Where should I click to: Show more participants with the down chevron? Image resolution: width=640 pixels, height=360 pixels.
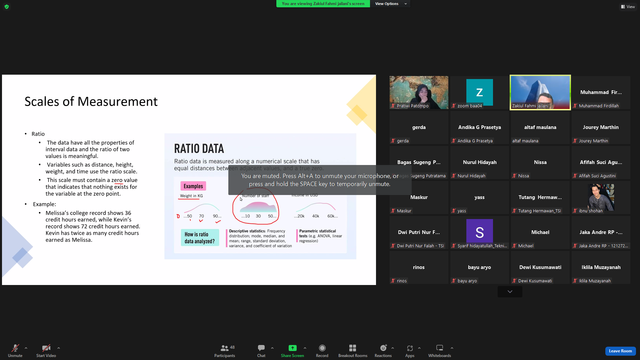point(510,291)
